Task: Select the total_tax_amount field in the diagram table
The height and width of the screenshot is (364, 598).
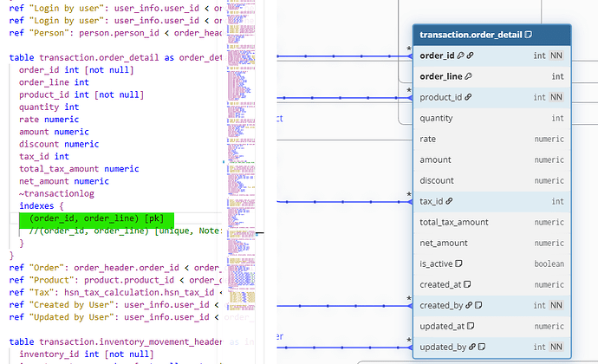Action: click(491, 222)
